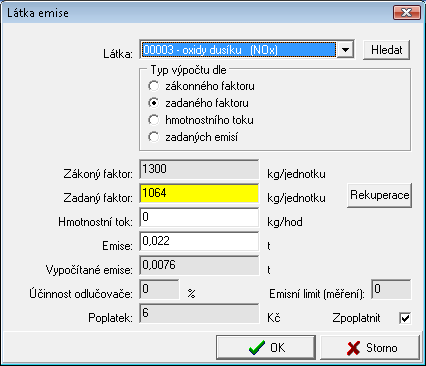Image resolution: width=426 pixels, height=366 pixels.
Task: Click the Zpoplatnit label text
Action: [356, 318]
